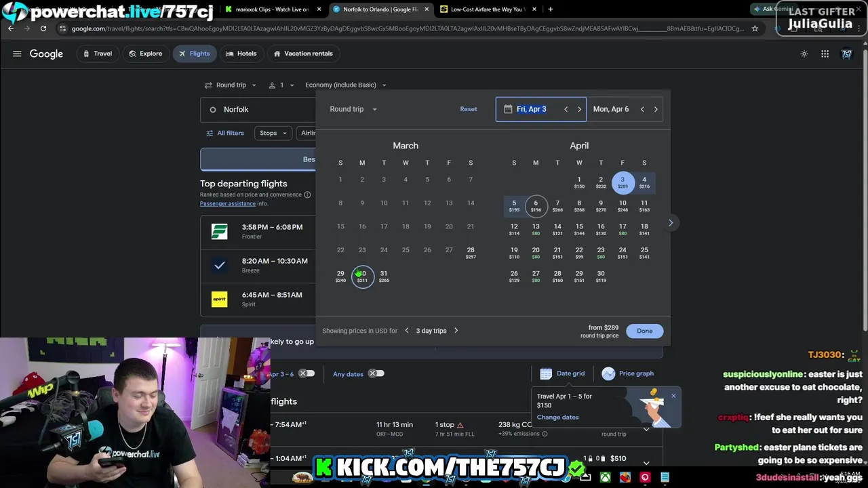Increase trip length from 3 day trips
Image resolution: width=868 pixels, height=488 pixels.
(456, 331)
